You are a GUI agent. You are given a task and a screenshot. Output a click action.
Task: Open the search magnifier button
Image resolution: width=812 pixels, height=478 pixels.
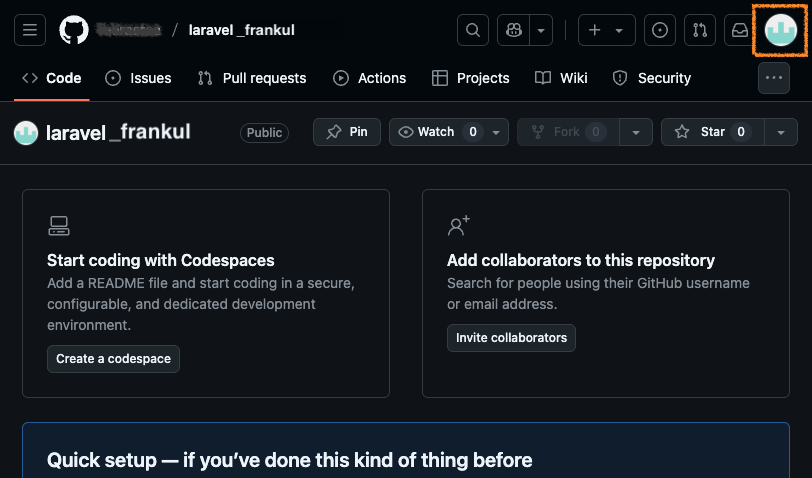(472, 30)
